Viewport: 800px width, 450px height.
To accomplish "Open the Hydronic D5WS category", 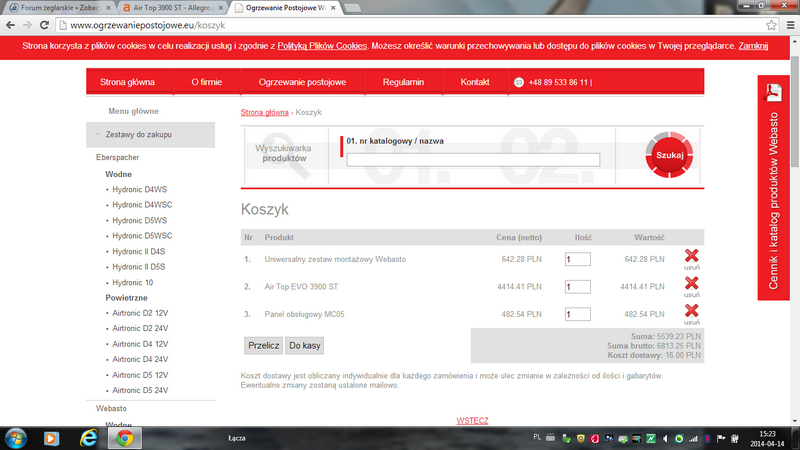I will [x=139, y=220].
